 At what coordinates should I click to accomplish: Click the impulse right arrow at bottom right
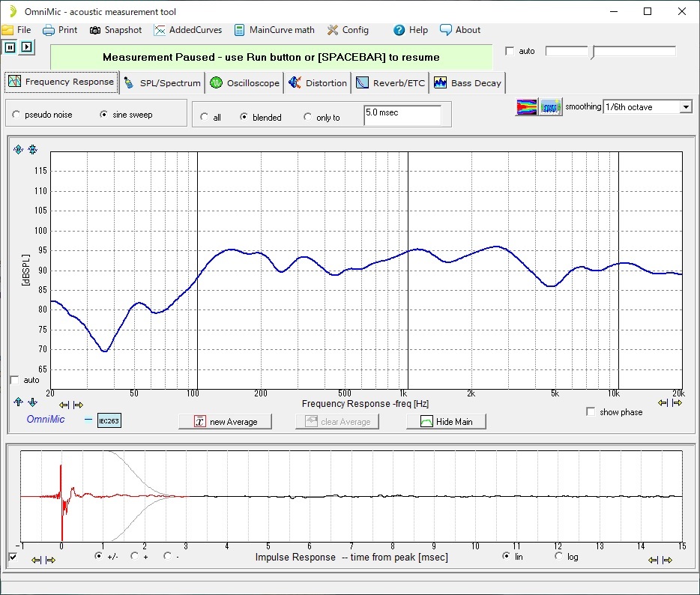click(x=667, y=560)
